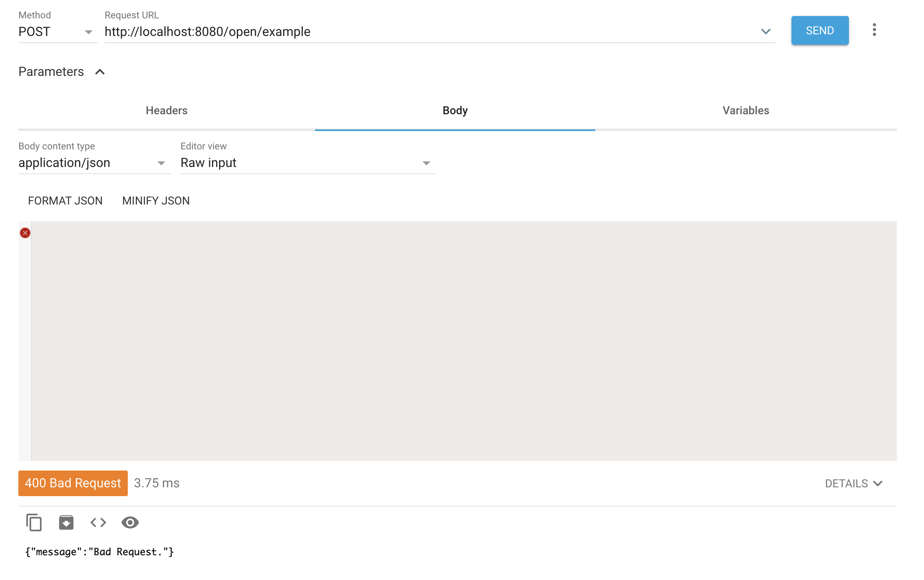Click the MINIFY JSON button

tap(156, 201)
